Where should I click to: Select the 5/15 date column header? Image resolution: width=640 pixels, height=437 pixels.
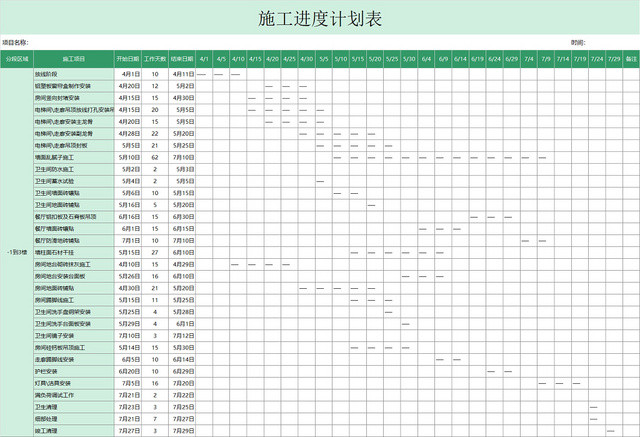click(358, 59)
